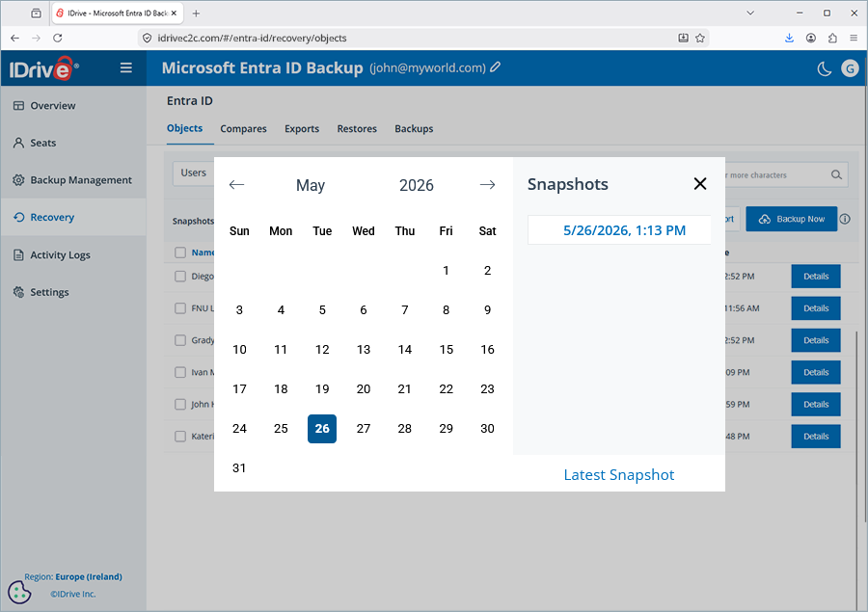Open a new browser tab

[196, 13]
